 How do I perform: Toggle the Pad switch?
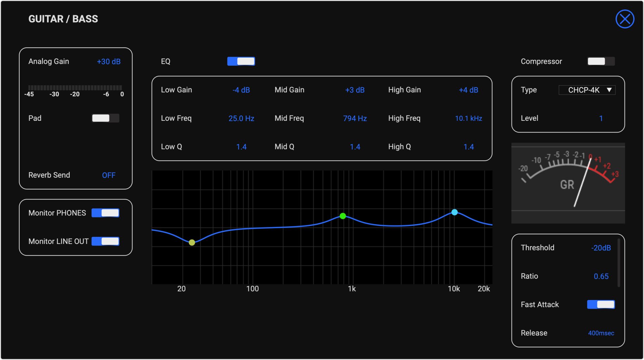[105, 118]
